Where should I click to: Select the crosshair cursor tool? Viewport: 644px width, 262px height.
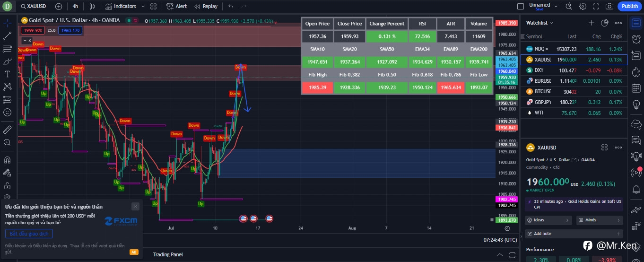pyautogui.click(x=7, y=23)
